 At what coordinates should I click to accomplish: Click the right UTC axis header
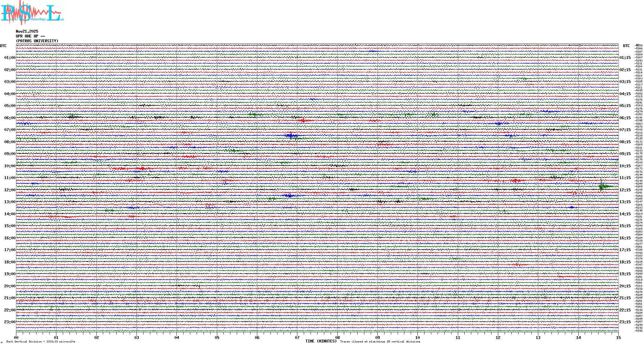click(x=626, y=46)
